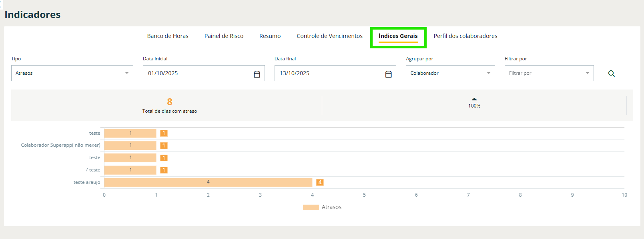Select the Índices Gerais tab
The height and width of the screenshot is (239, 644).
(x=398, y=36)
